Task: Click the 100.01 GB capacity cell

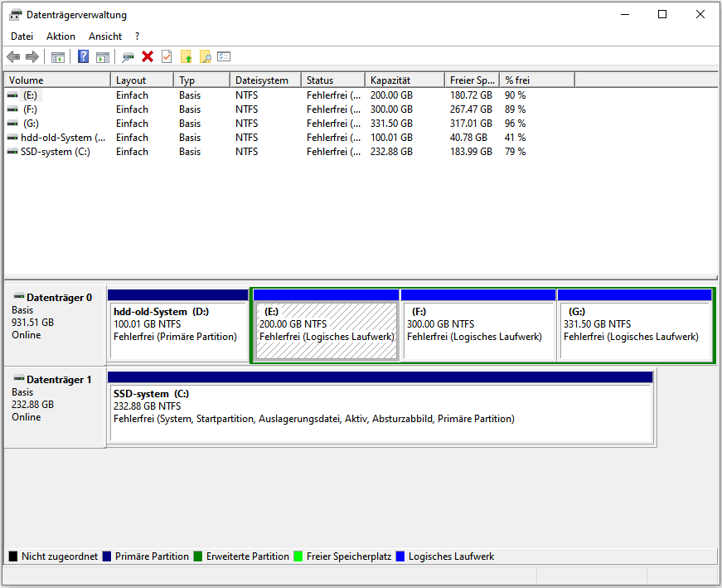Action: click(391, 138)
